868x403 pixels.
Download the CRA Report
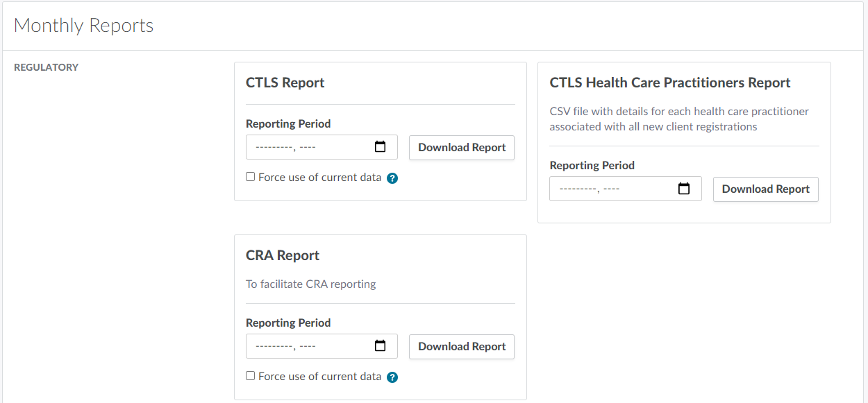click(x=462, y=347)
